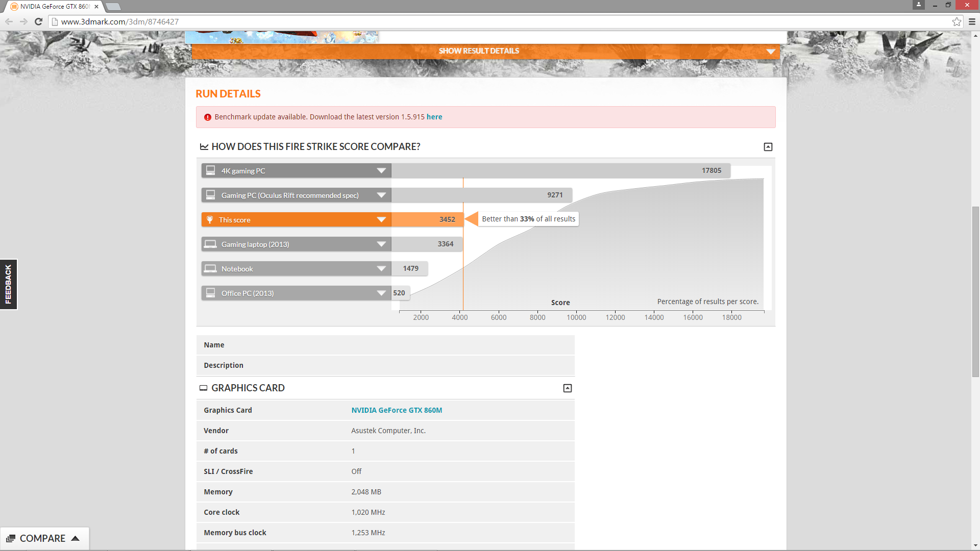Open a new browser tab
Viewport: 980px width, 551px height.
[x=113, y=7]
